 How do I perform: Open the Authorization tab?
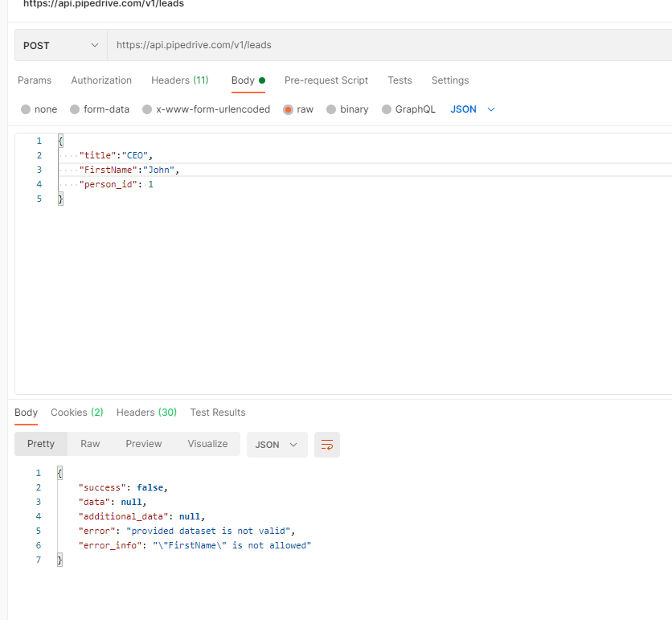pyautogui.click(x=101, y=80)
